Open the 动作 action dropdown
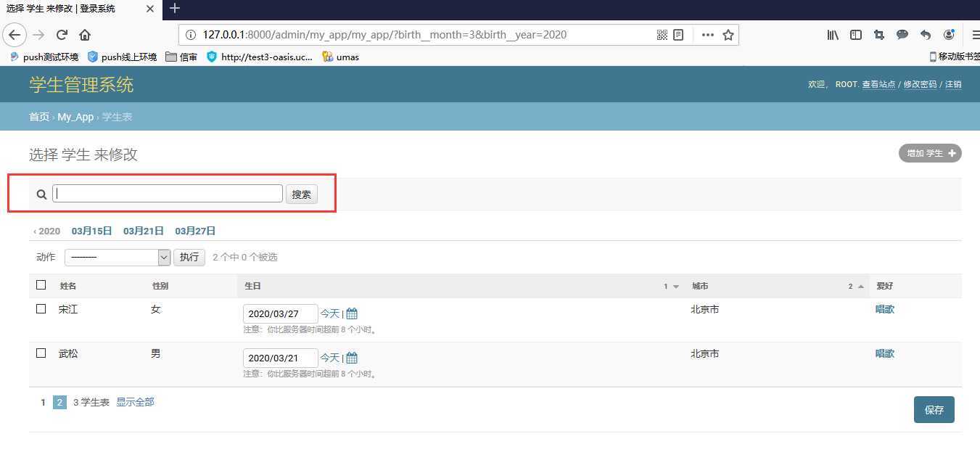 (118, 257)
